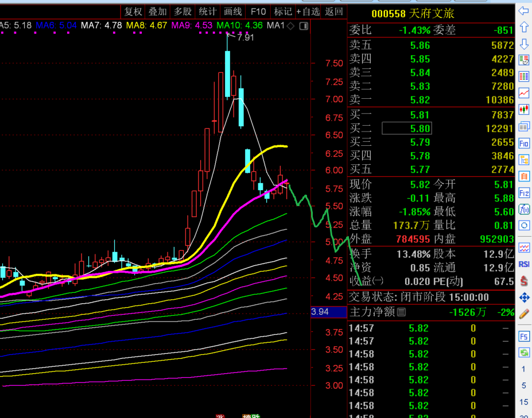532x418 pixels.
Task: Select the highlighted 买二 price 5.80
Action: pyautogui.click(x=407, y=129)
